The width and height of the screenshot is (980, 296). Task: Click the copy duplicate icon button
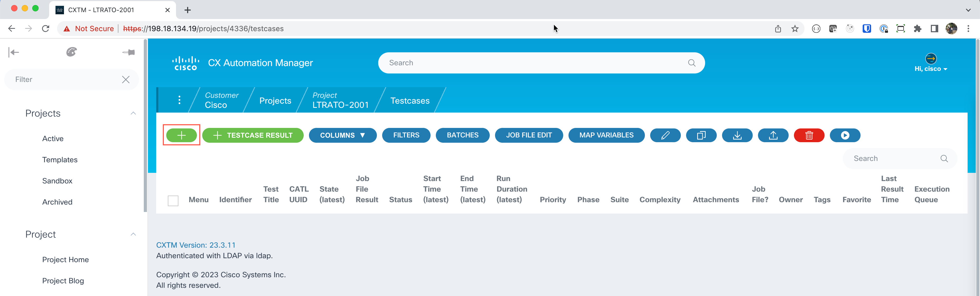tap(701, 135)
